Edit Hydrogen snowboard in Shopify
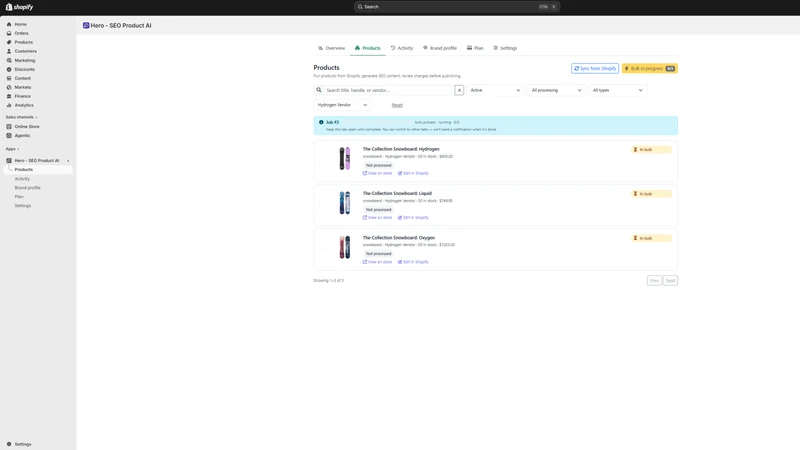This screenshot has width=800, height=450. (413, 173)
